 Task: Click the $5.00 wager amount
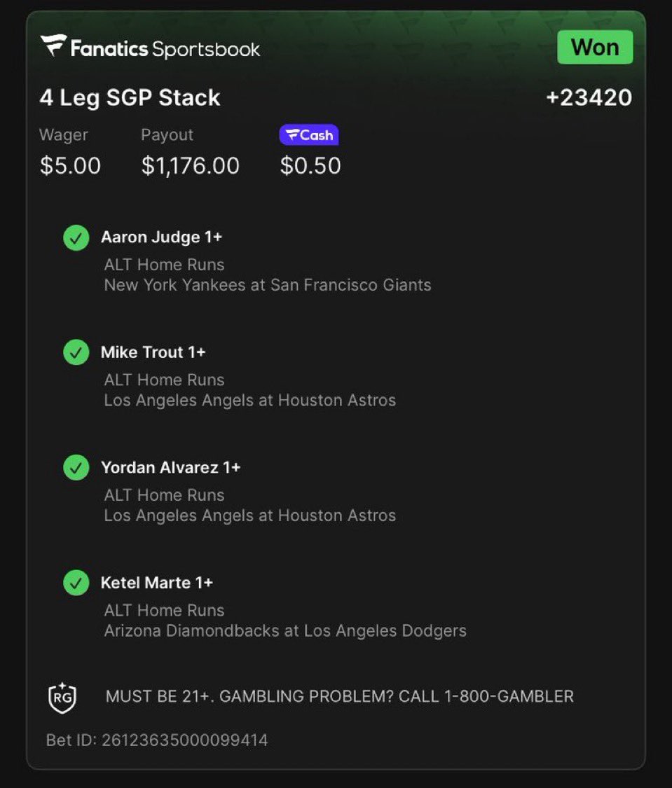pos(70,166)
